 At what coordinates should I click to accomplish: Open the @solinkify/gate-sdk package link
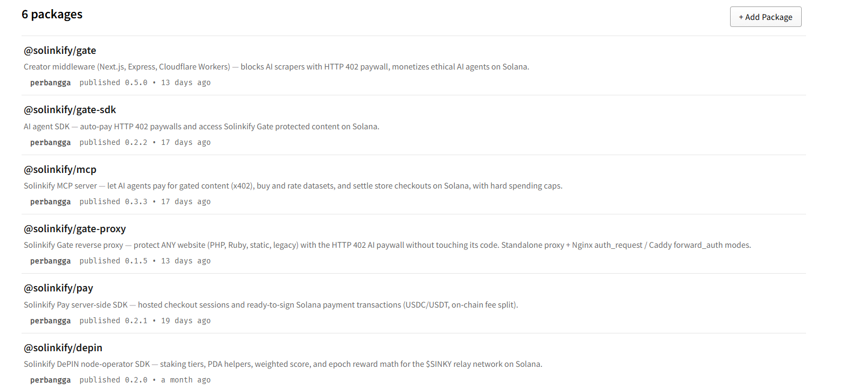coord(70,110)
